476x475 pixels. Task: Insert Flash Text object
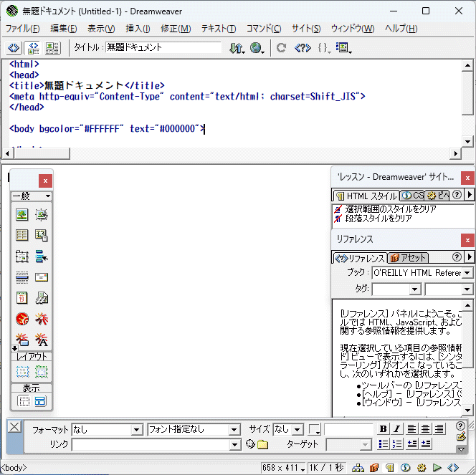[42, 340]
